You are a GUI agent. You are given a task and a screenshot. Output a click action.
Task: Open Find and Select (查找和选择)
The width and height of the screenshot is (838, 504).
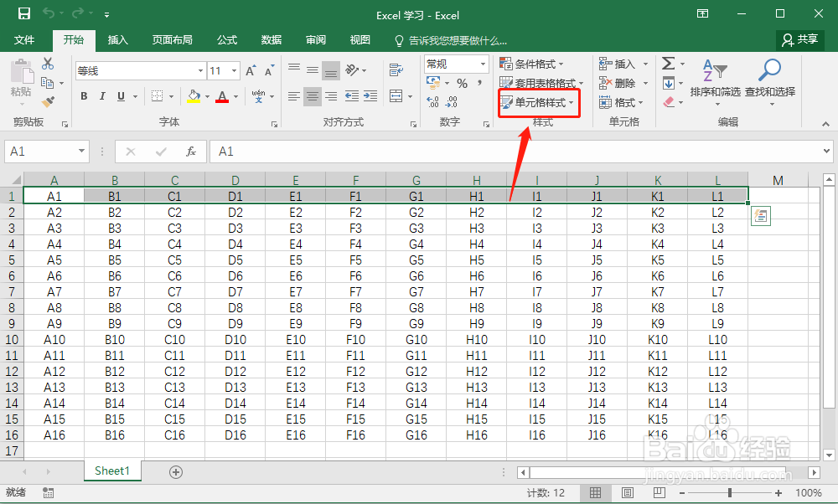(770, 82)
